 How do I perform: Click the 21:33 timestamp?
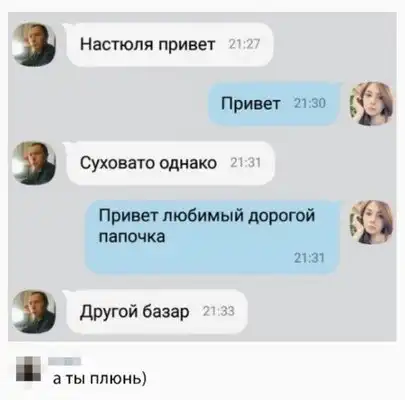point(219,311)
